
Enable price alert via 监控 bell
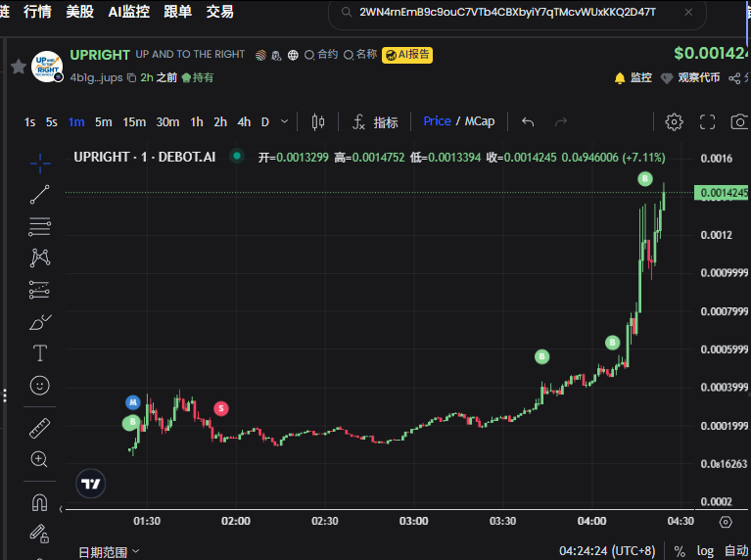(633, 77)
